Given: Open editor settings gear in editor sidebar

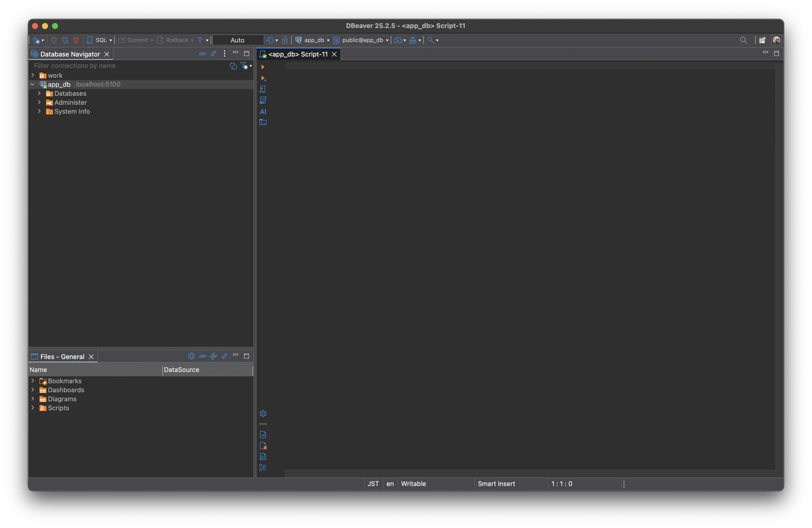Looking at the screenshot, I should point(263,413).
